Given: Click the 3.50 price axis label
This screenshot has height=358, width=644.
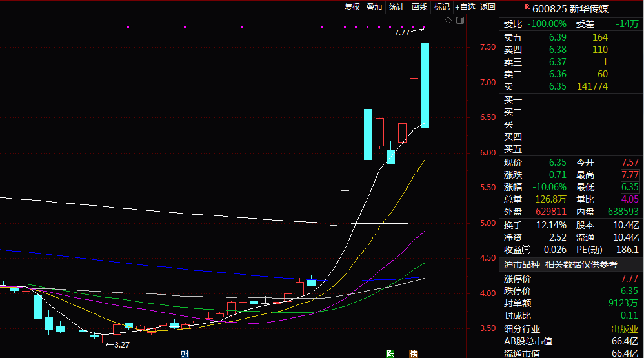Looking at the screenshot, I should (488, 328).
